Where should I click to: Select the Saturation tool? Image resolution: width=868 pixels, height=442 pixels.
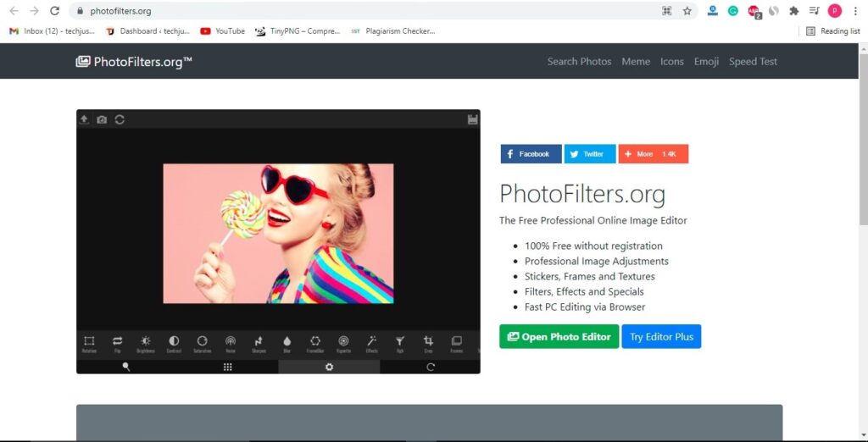tap(202, 341)
